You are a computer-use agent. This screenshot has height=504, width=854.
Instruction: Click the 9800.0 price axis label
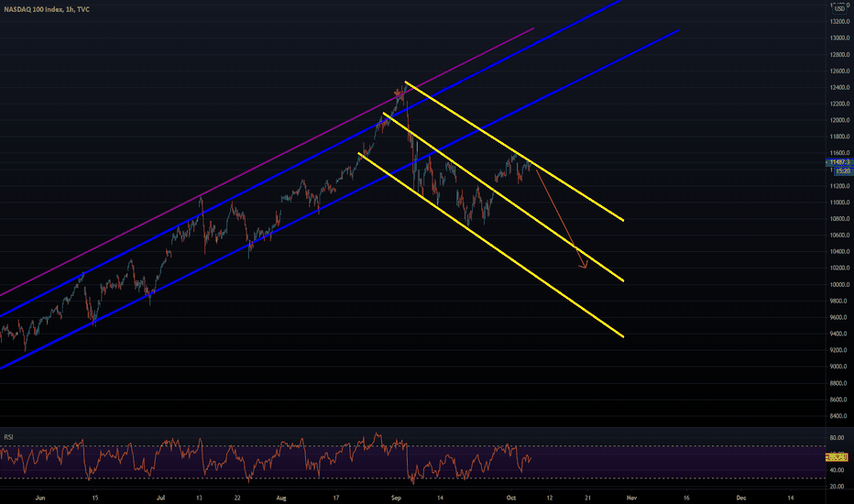tap(839, 301)
